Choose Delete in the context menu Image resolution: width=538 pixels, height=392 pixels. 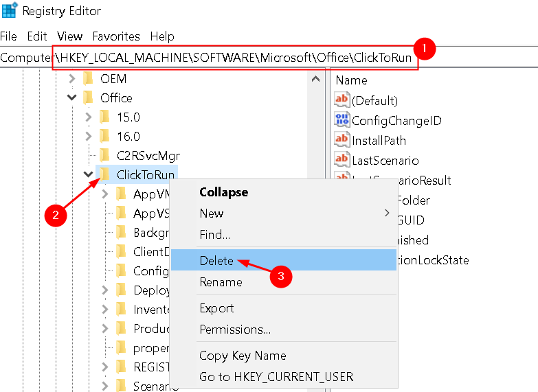click(x=283, y=260)
